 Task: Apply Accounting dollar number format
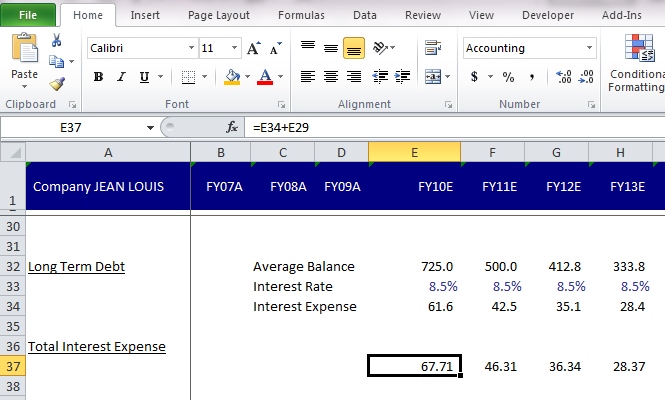point(474,77)
